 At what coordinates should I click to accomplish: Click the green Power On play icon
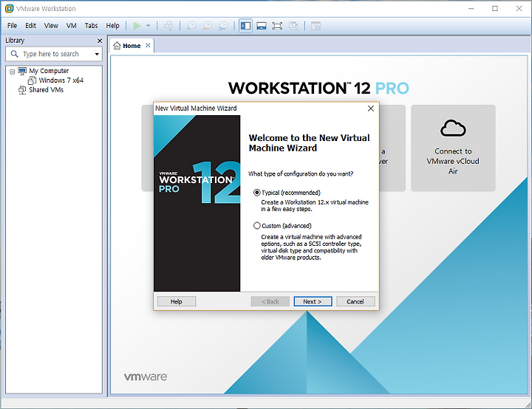coord(137,26)
